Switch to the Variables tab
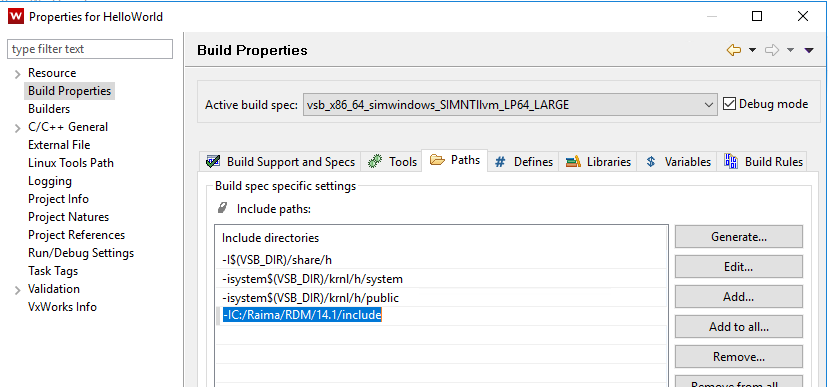 coord(677,162)
